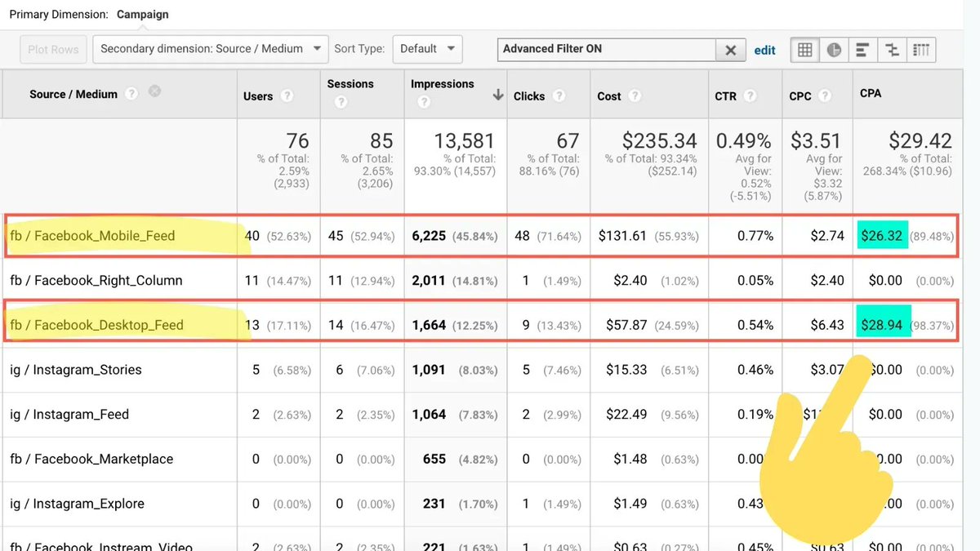
Task: Select ig / Instagram_Explore row label
Action: (77, 504)
